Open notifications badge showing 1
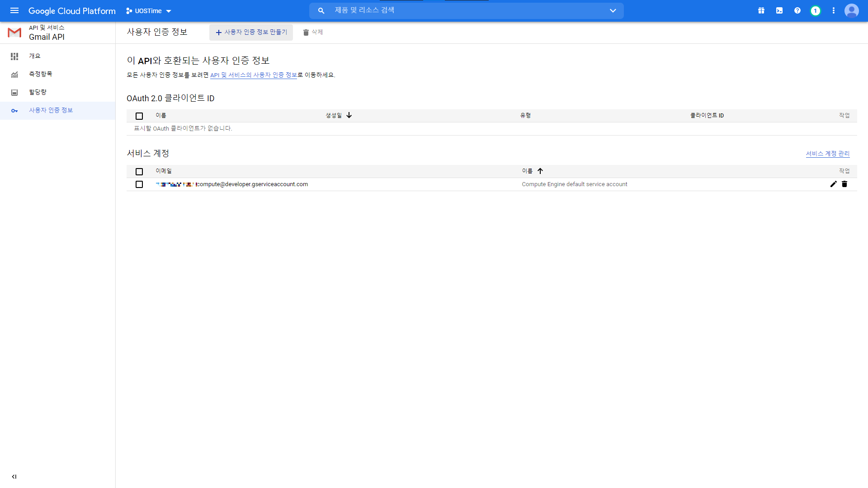Screen dimensions: 868x488 [x=815, y=10]
